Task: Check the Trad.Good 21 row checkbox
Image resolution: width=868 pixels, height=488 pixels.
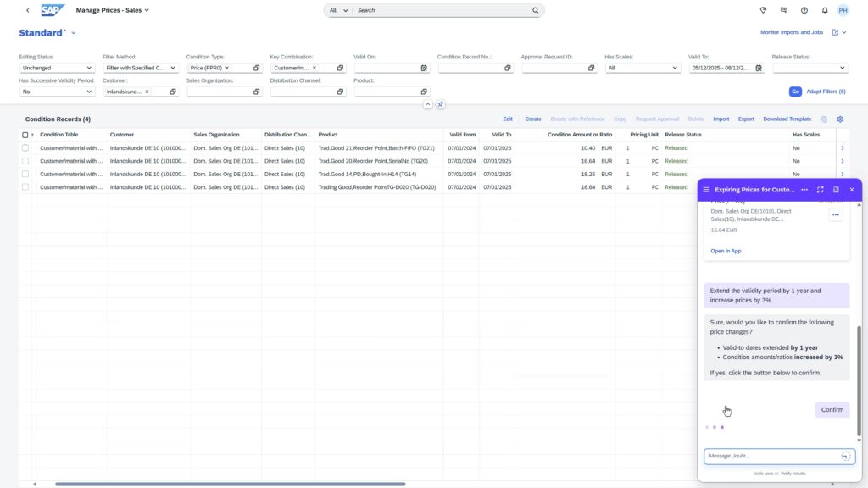Action: click(25, 148)
